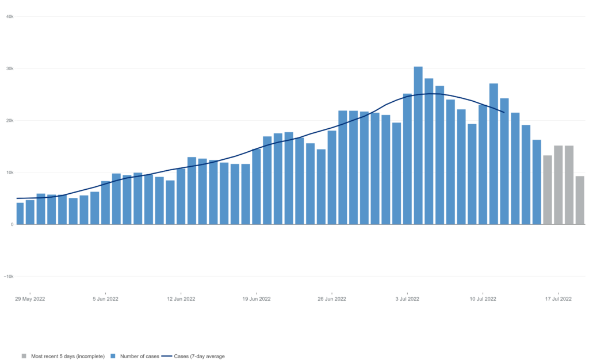Click the 17 Jul 2022 x-axis label
This screenshot has width=589, height=364.
coord(558,299)
